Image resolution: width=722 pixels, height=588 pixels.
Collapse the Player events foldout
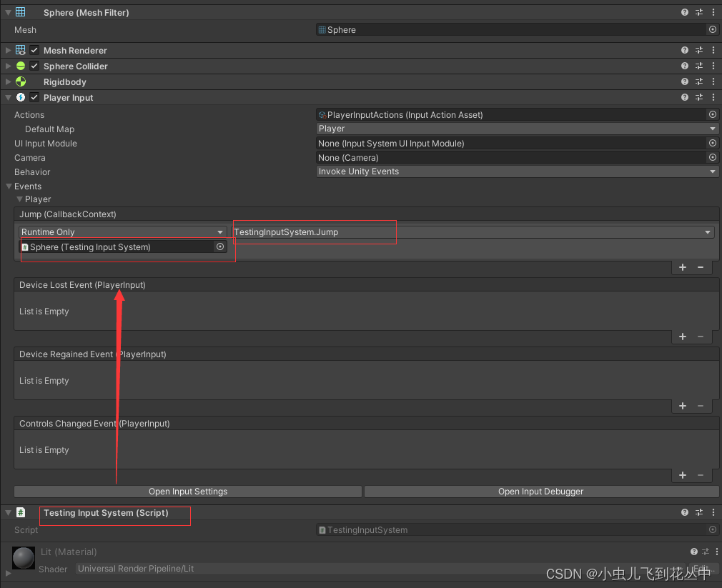19,199
